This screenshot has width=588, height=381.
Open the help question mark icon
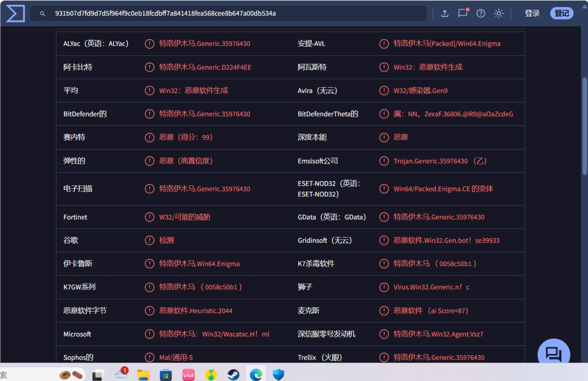click(x=481, y=14)
